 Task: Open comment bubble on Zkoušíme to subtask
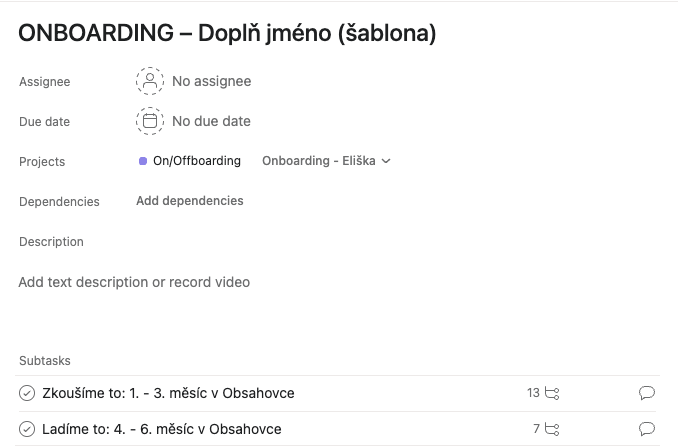pos(647,393)
